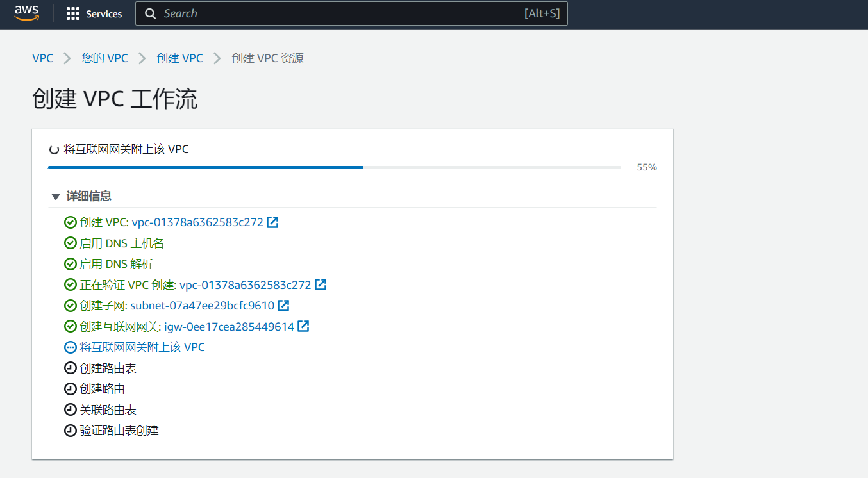
Task: Click the 创建 VPC 工作流 heading
Action: (115, 99)
